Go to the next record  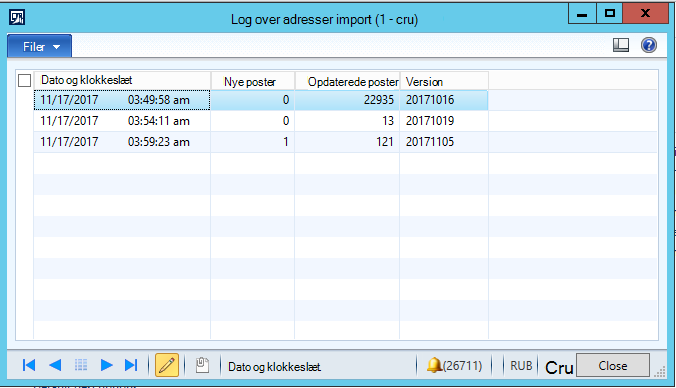coord(106,365)
